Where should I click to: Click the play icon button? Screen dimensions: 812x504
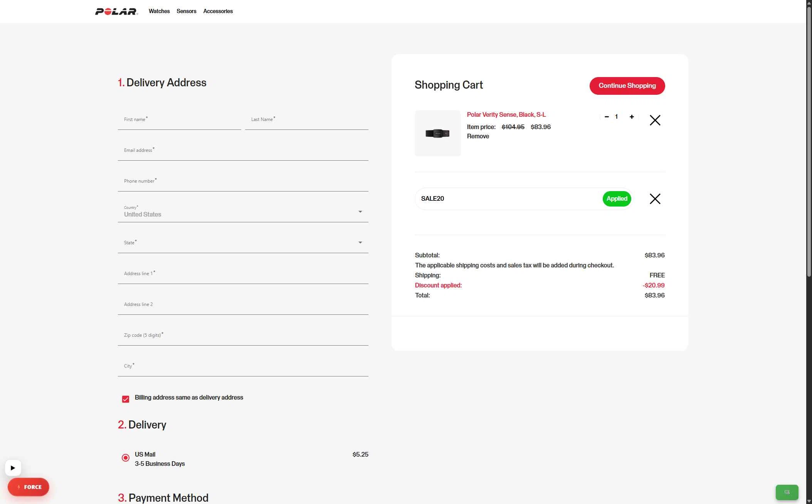click(x=13, y=468)
